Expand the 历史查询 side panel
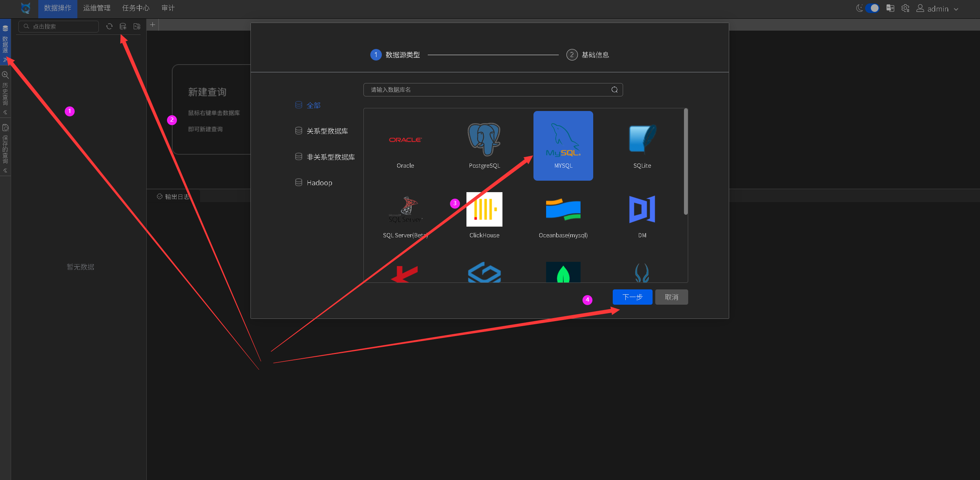 [5, 92]
